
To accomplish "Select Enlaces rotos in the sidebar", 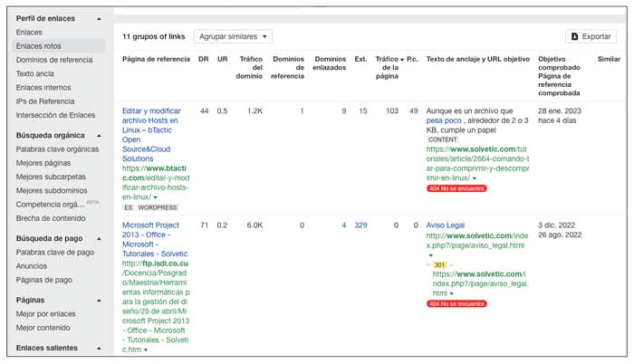I will (x=41, y=46).
